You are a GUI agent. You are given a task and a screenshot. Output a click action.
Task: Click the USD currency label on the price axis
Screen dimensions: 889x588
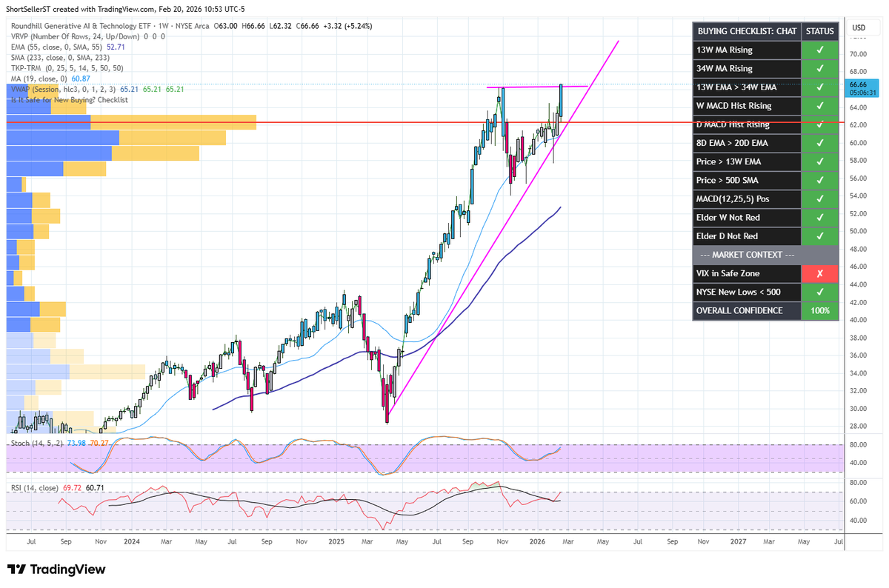click(x=859, y=28)
